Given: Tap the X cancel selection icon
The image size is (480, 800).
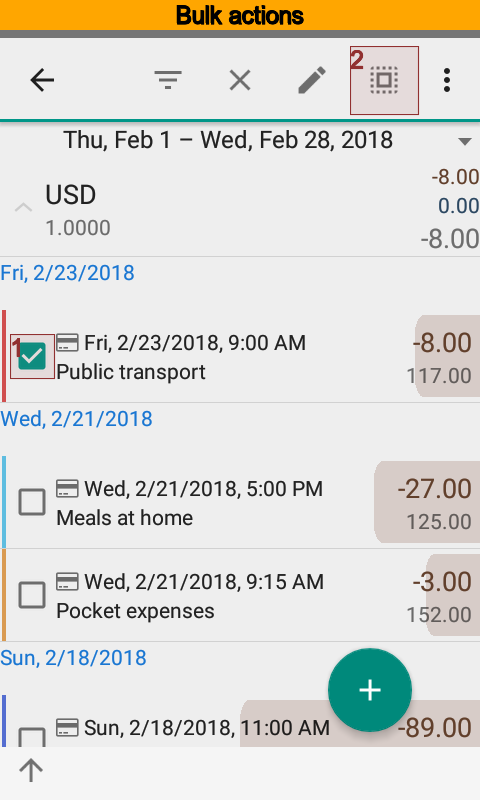Looking at the screenshot, I should click(x=240, y=80).
